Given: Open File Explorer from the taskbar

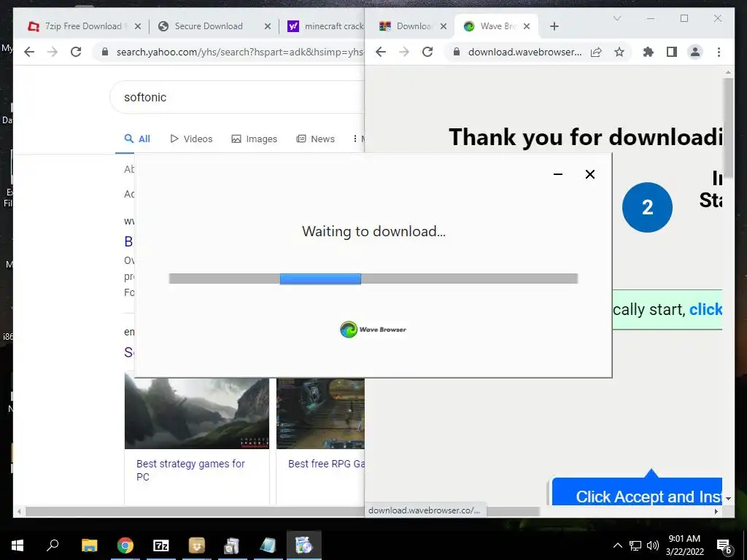Looking at the screenshot, I should click(x=90, y=545).
